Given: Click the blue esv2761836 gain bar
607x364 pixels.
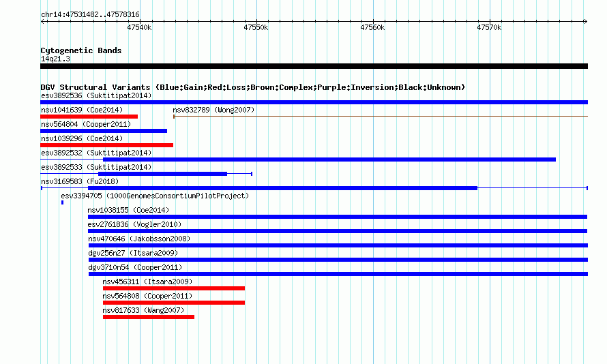Looking at the screenshot, I should click(x=338, y=231).
